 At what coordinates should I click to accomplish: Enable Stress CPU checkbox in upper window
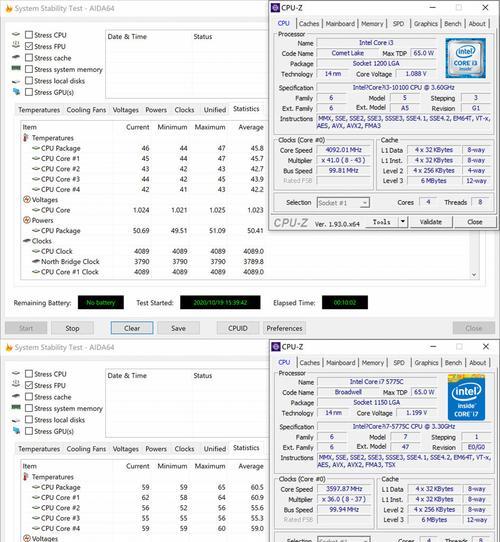coord(29,35)
